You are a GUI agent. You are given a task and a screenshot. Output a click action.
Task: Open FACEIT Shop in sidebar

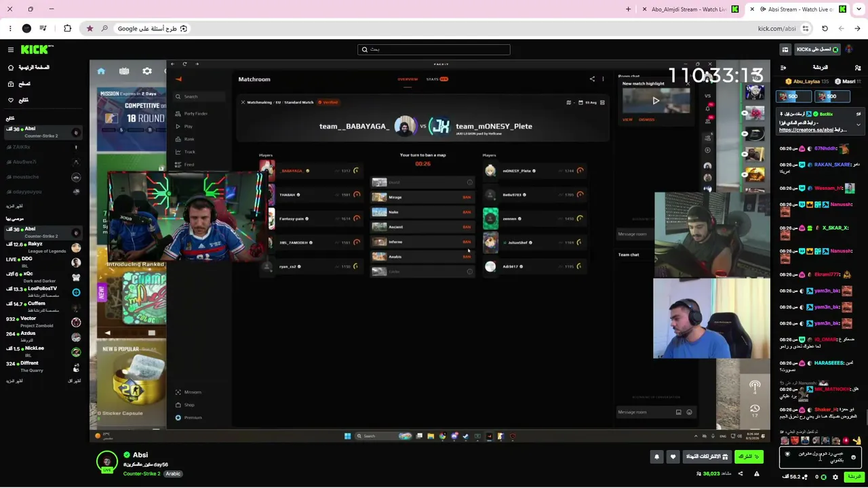coord(185,405)
